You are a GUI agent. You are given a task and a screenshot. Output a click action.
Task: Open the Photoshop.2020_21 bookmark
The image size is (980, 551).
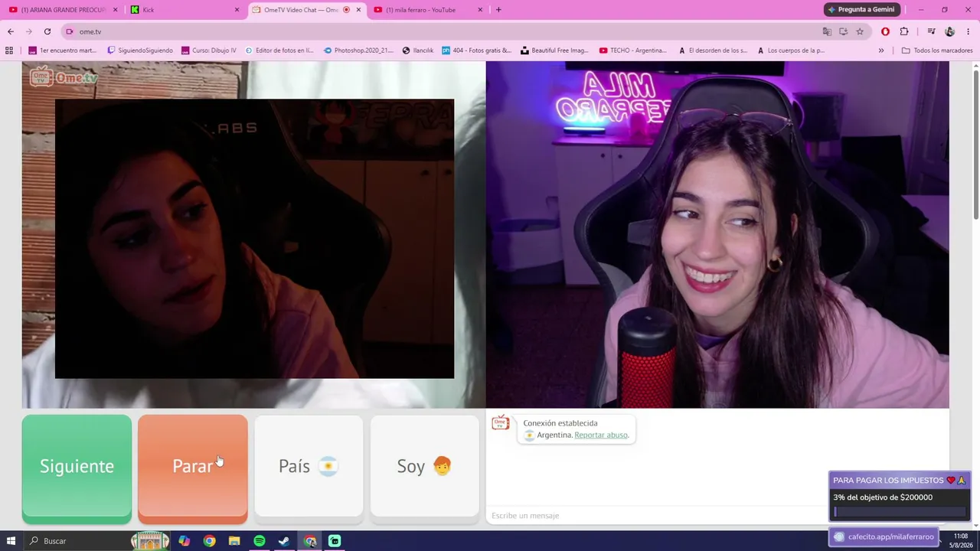(x=358, y=51)
